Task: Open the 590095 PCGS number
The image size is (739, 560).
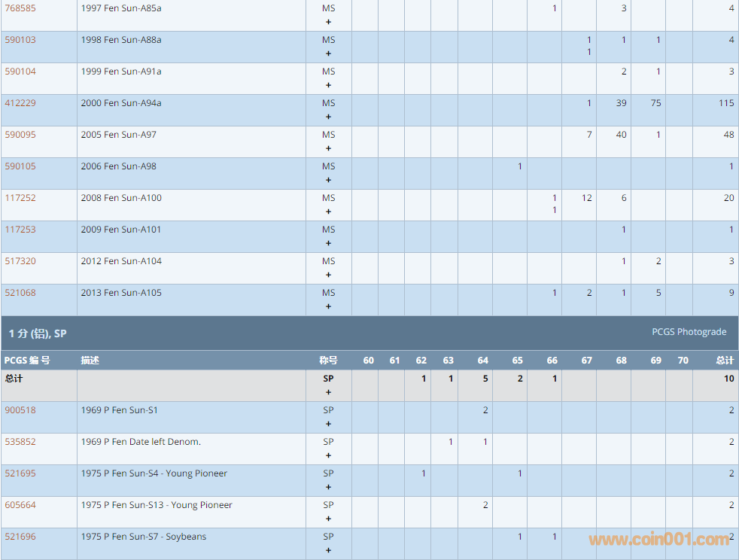Action: point(20,135)
